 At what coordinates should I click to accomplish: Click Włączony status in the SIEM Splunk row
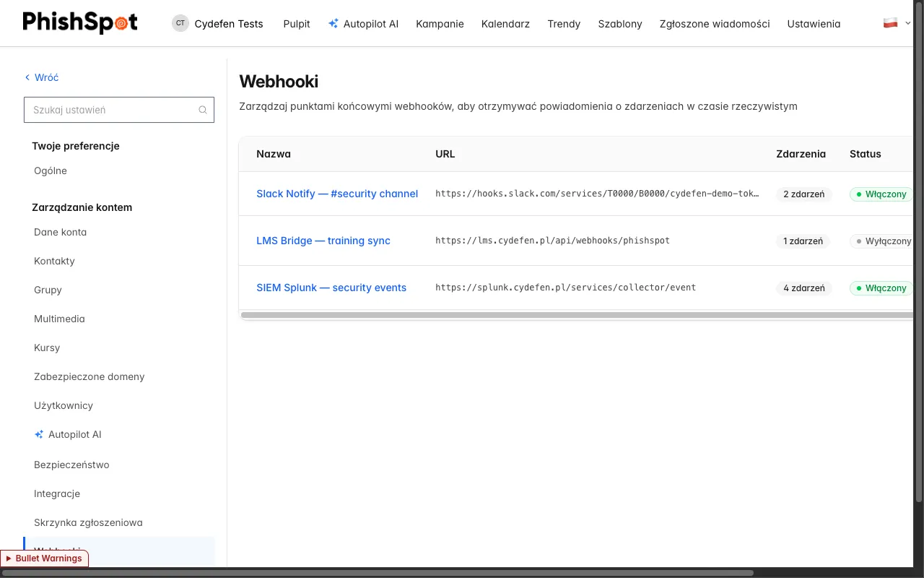coord(881,288)
